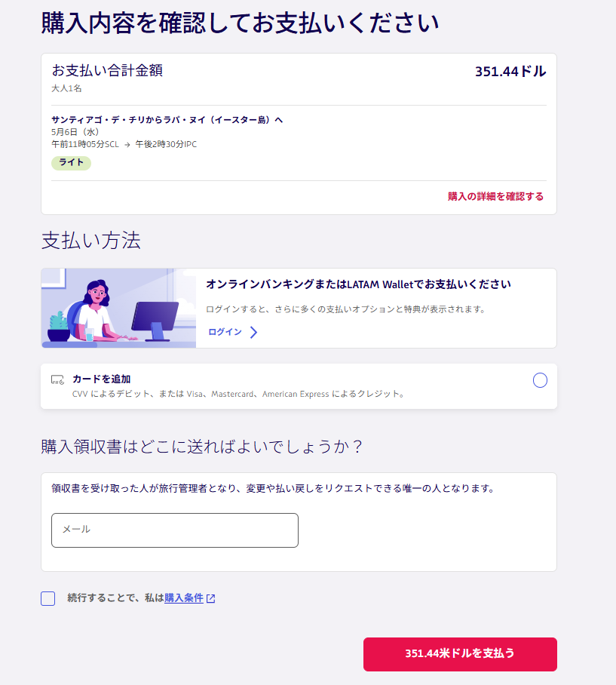Click the arrow between departure and arrival times
The image size is (616, 685).
pos(127,145)
